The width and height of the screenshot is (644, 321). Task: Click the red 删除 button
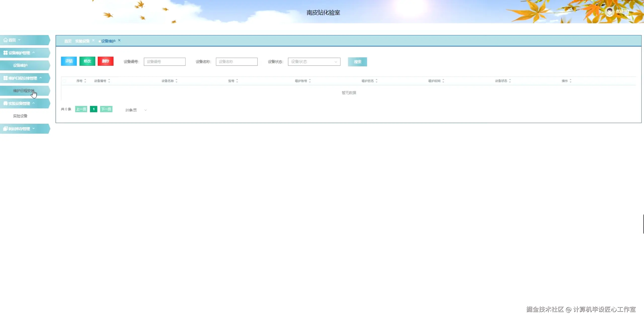(x=105, y=61)
